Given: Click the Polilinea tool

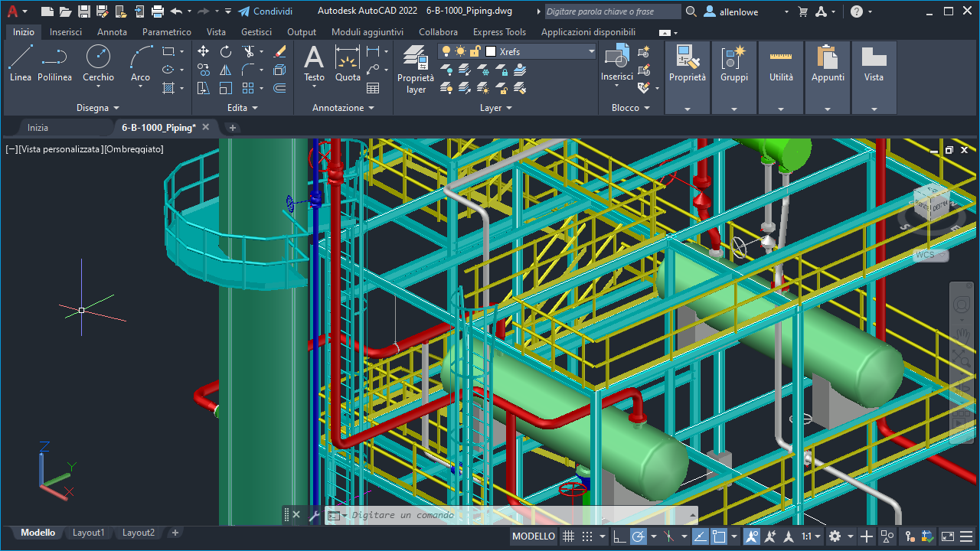Looking at the screenshot, I should point(54,63).
